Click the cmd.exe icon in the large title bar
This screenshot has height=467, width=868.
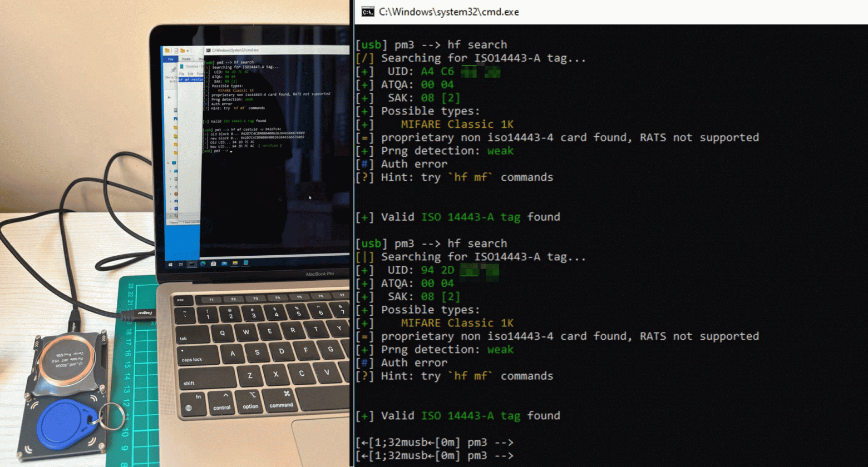[x=367, y=12]
